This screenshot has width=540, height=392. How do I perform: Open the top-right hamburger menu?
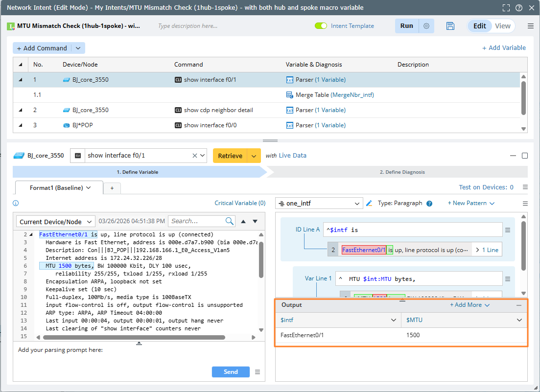coord(531,26)
